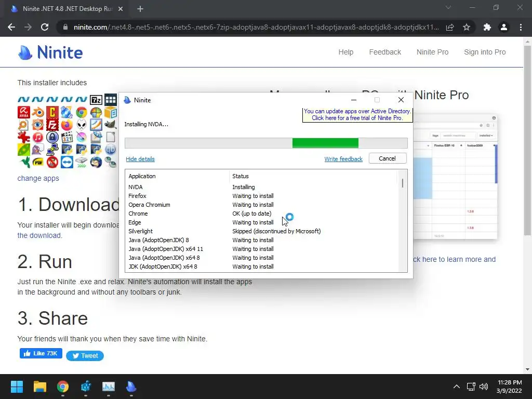Click the Pidgin bird icon
Image resolution: width=532 pixels, height=399 pixels.
pos(38,150)
